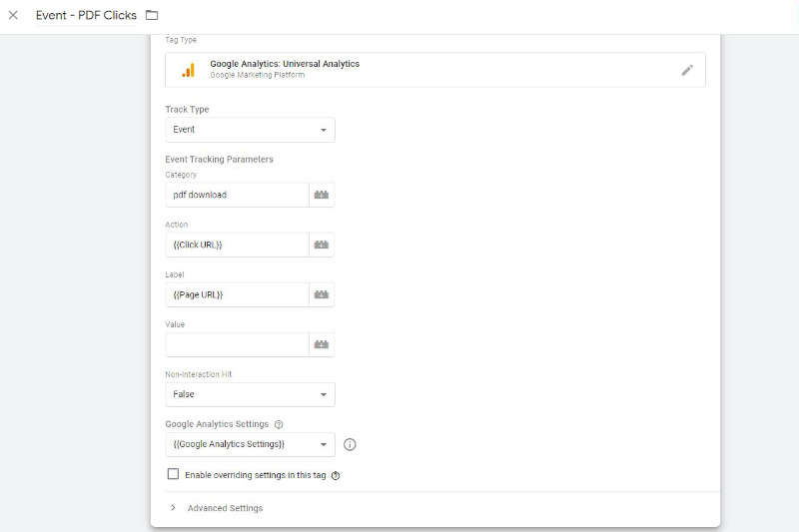799x532 pixels.
Task: Click the Category field containing pdf download
Action: click(238, 195)
